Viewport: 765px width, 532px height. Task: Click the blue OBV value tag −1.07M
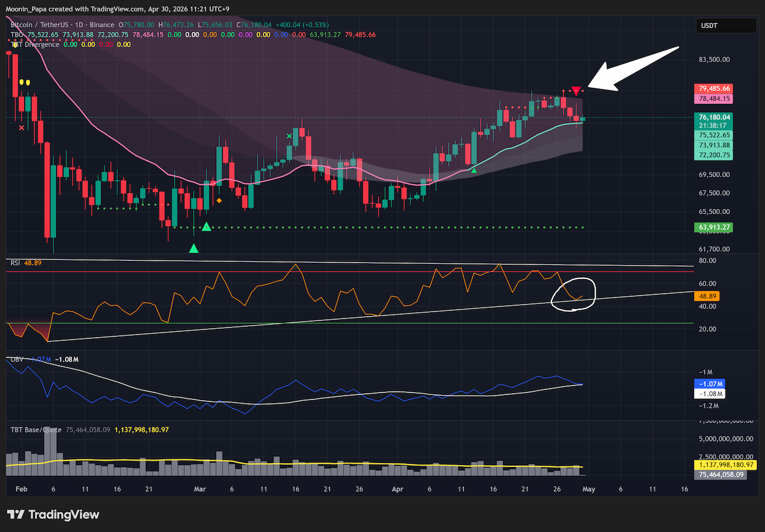[710, 384]
